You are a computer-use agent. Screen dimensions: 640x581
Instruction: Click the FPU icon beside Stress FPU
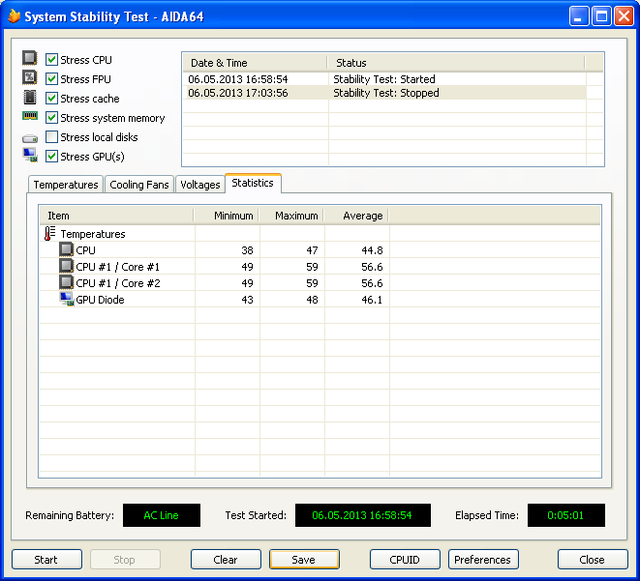pos(30,78)
